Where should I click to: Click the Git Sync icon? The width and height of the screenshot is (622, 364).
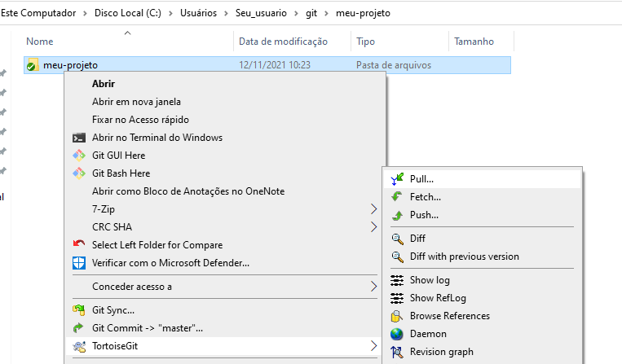pyautogui.click(x=78, y=310)
